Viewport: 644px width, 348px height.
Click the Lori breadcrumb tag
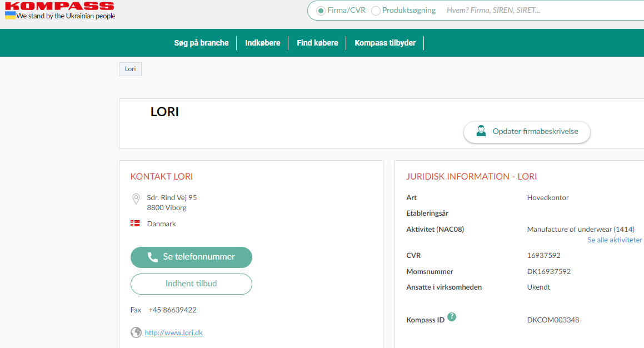(130, 69)
